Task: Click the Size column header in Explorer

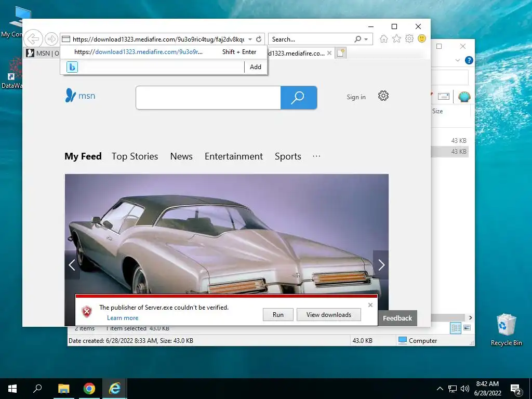Action: point(437,111)
